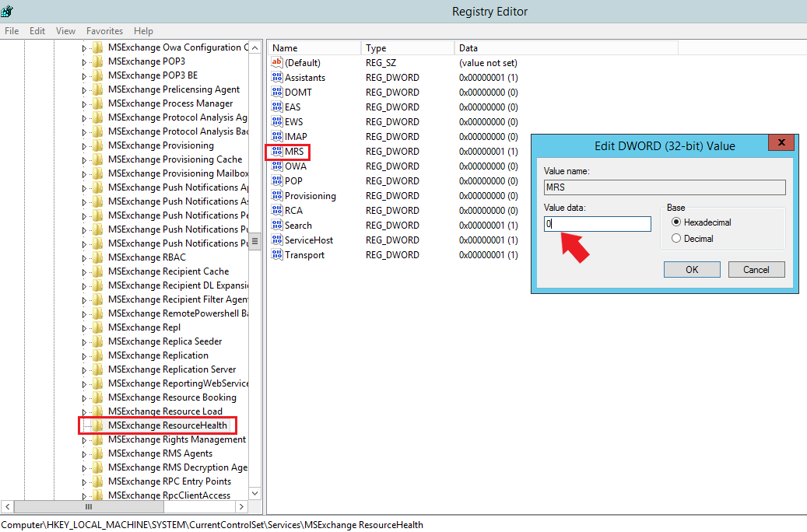Screen dimensions: 807x532
Task: Click folder icon of MSExchange RBAC
Action: click(x=97, y=257)
